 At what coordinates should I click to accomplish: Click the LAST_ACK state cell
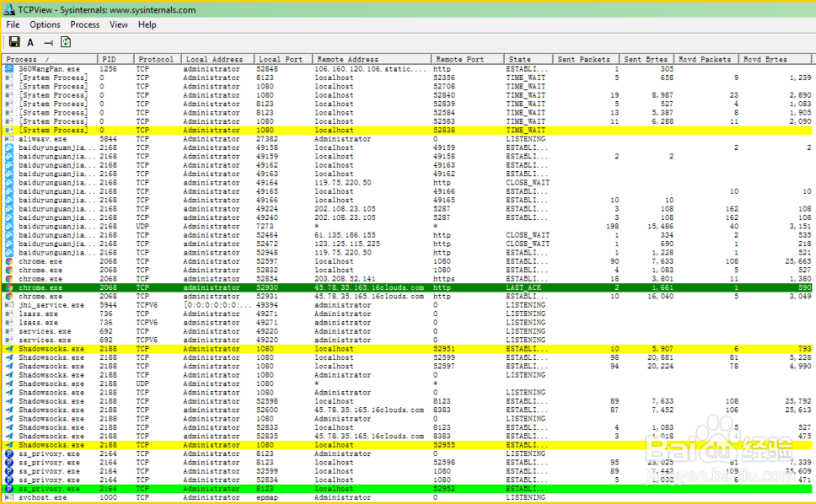coord(523,287)
